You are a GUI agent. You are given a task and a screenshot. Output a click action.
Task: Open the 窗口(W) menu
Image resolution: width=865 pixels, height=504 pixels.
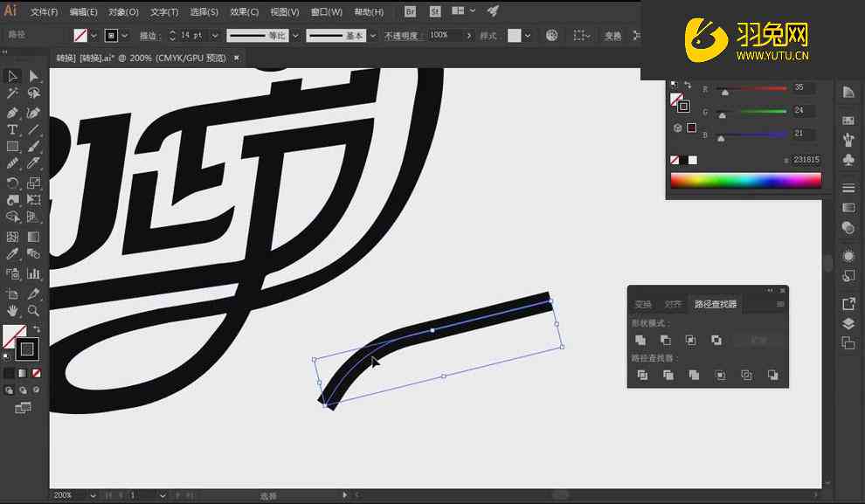point(327,11)
